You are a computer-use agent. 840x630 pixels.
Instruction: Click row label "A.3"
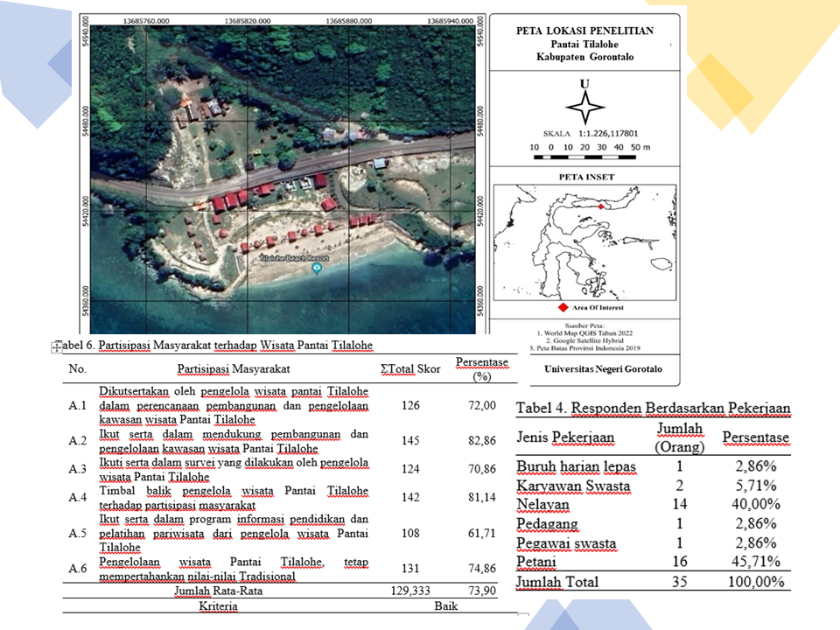tap(78, 469)
